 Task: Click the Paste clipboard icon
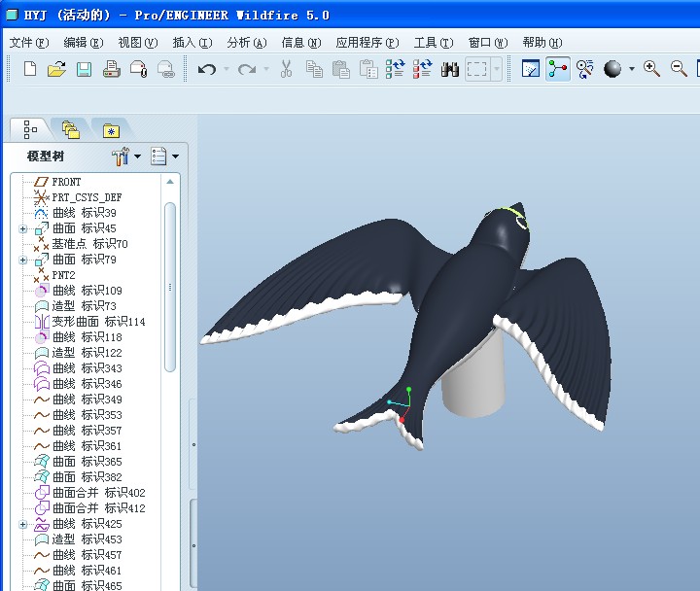click(341, 69)
